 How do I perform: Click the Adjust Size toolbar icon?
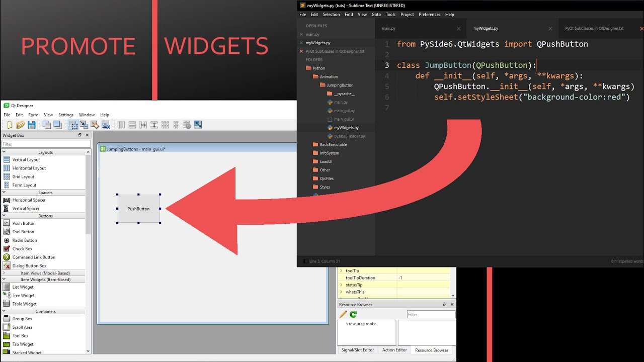(198, 125)
